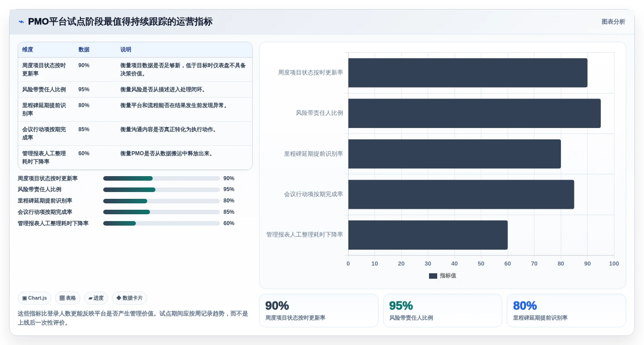
Task: Click the 会议行动项按期完成率 progress bar
Action: 161,212
